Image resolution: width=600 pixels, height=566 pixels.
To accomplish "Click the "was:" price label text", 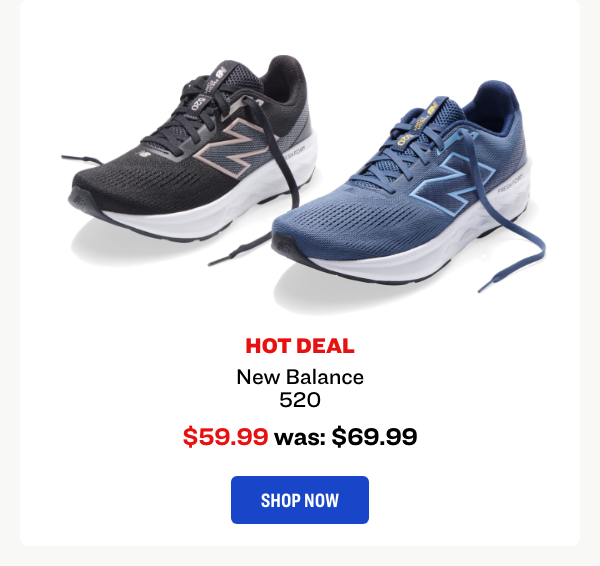I will coord(300,437).
